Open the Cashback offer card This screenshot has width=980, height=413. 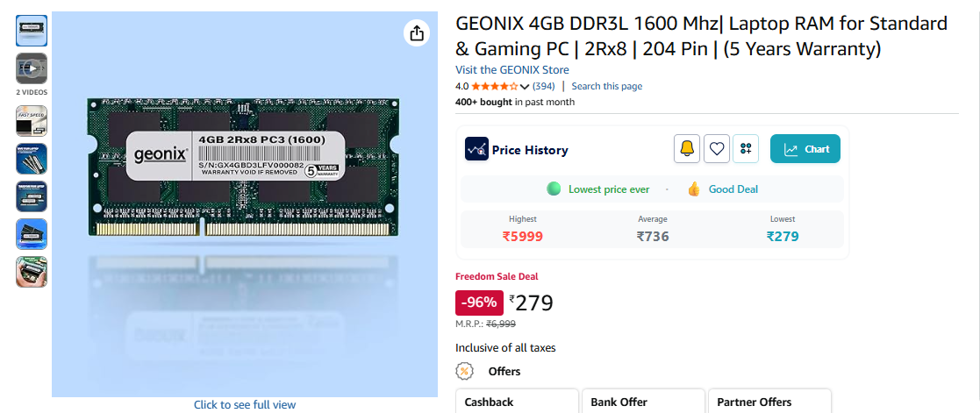517,402
